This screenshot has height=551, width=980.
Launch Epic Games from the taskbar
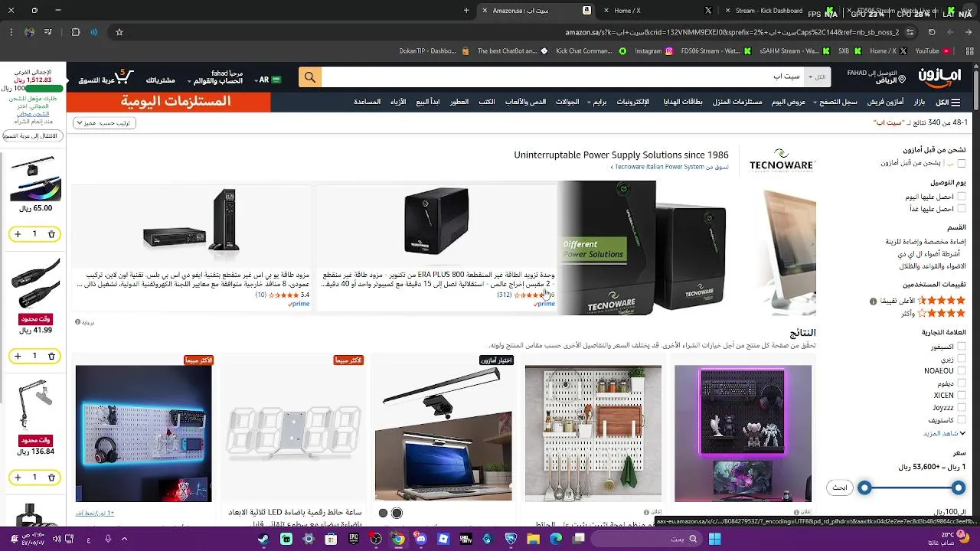(354, 539)
